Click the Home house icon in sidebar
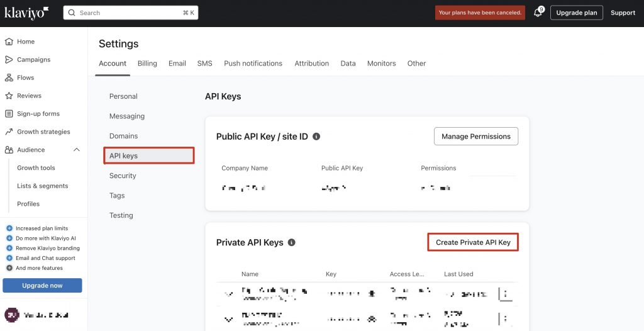 tap(9, 42)
